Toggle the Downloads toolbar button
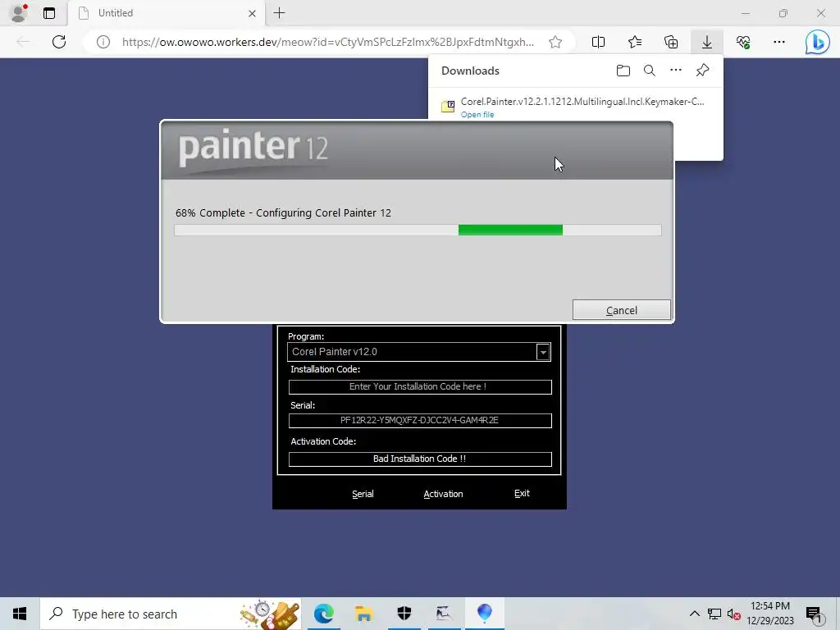The height and width of the screenshot is (630, 840). click(x=707, y=42)
